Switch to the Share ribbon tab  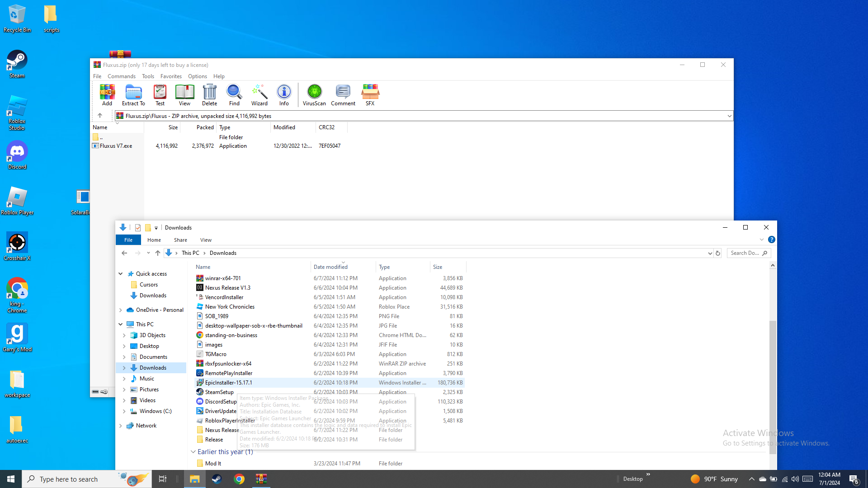pyautogui.click(x=180, y=240)
